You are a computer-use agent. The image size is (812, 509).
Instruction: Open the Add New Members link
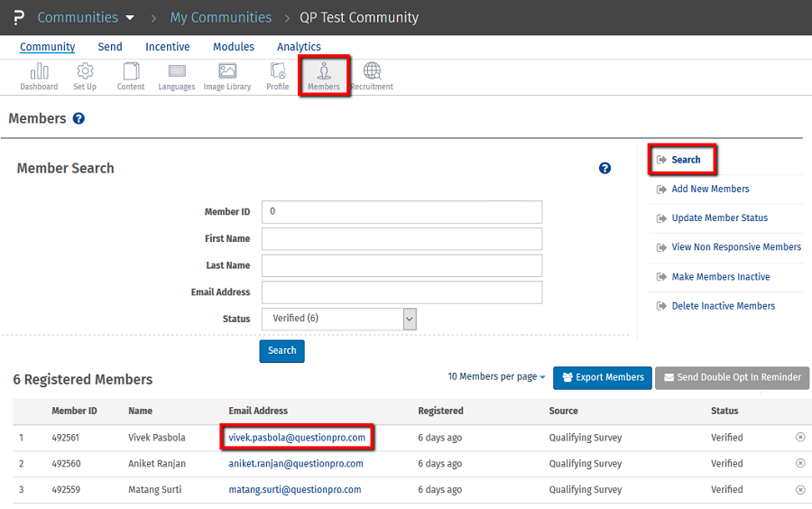click(710, 190)
